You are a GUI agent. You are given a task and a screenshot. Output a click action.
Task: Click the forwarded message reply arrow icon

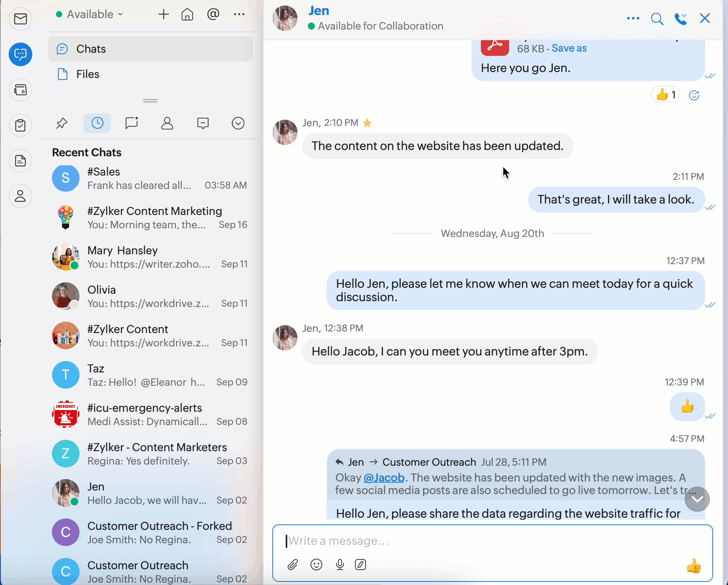pyautogui.click(x=340, y=462)
